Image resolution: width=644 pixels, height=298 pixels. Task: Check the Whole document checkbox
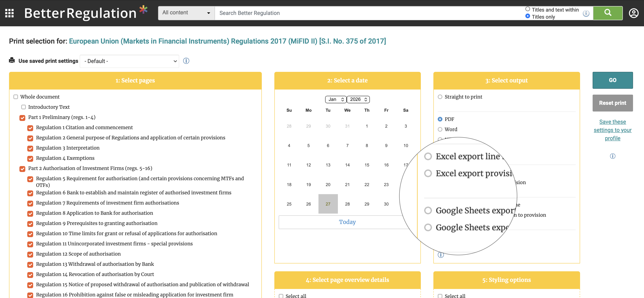[16, 97]
